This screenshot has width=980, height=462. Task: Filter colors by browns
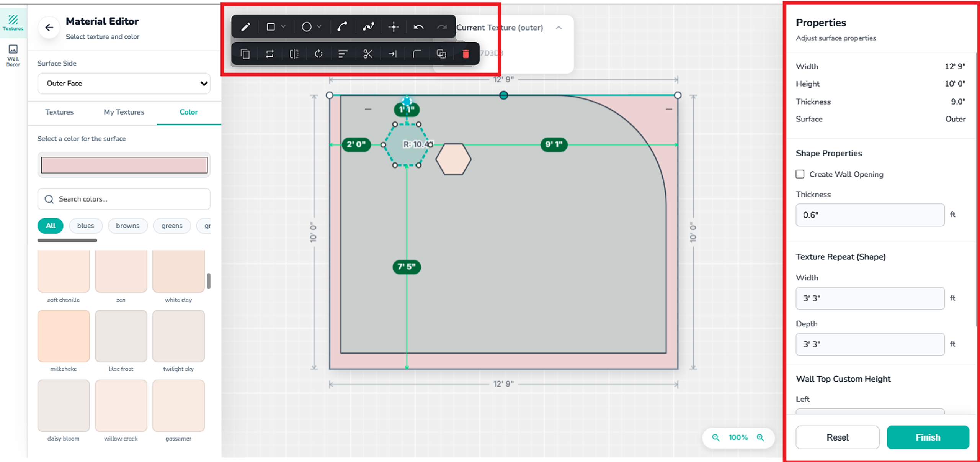(128, 225)
